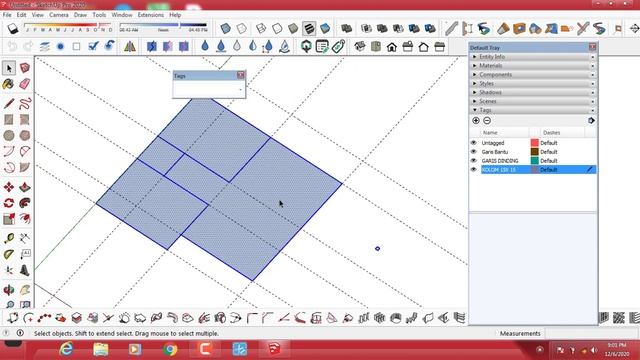Select the Polygon tool

click(24, 135)
